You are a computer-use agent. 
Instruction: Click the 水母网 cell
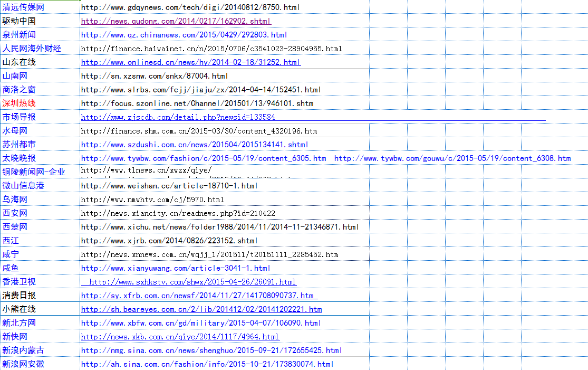(x=40, y=131)
